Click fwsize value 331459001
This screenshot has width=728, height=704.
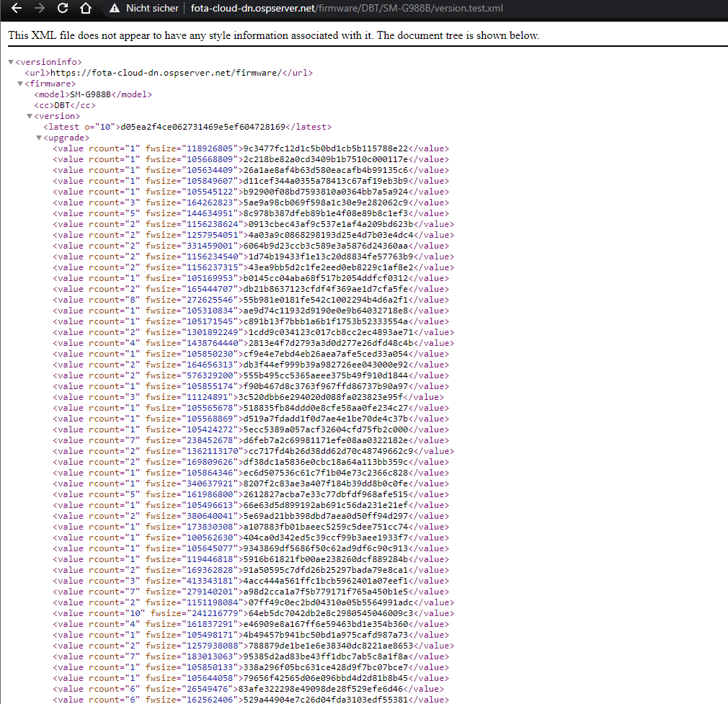(x=210, y=246)
